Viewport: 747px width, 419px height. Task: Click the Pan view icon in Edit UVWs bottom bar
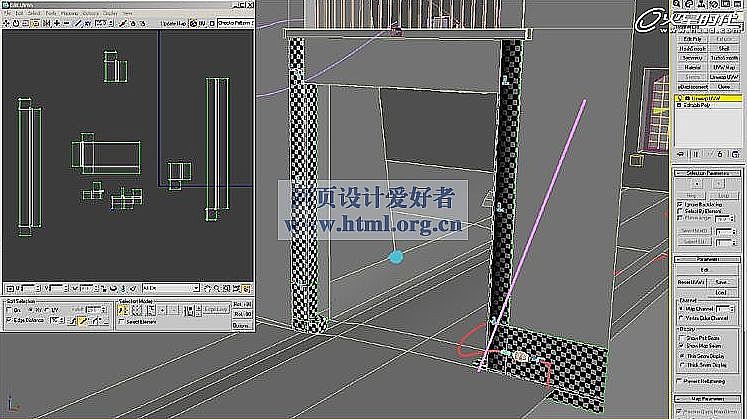coord(207,289)
